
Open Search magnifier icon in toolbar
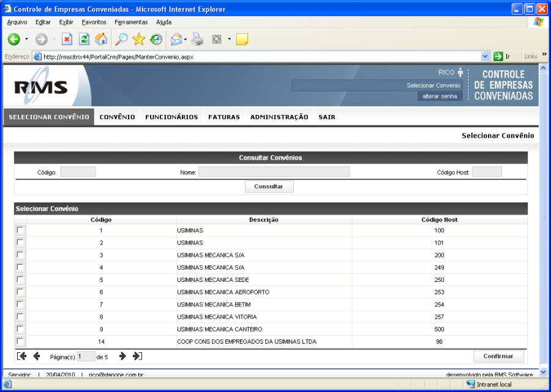[x=121, y=39]
